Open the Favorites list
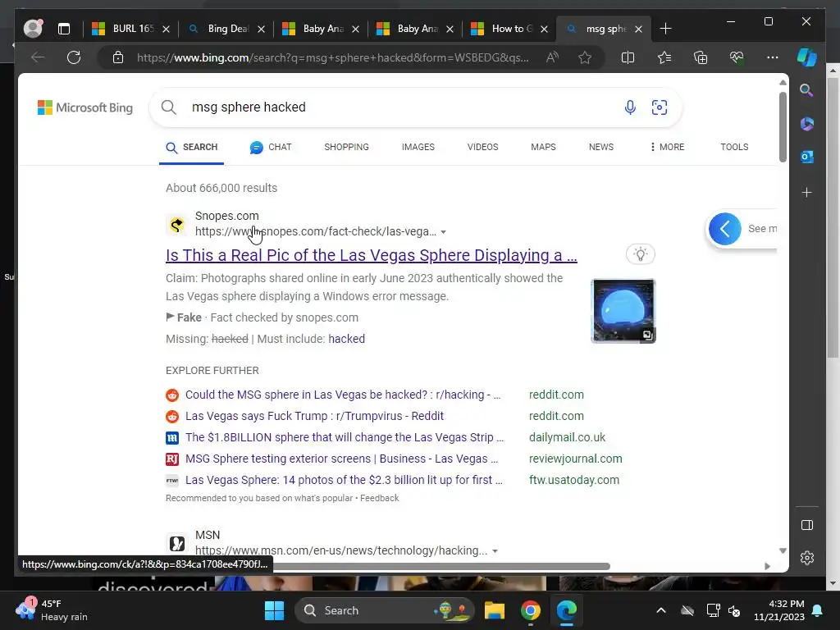The width and height of the screenshot is (840, 630). 664,57
